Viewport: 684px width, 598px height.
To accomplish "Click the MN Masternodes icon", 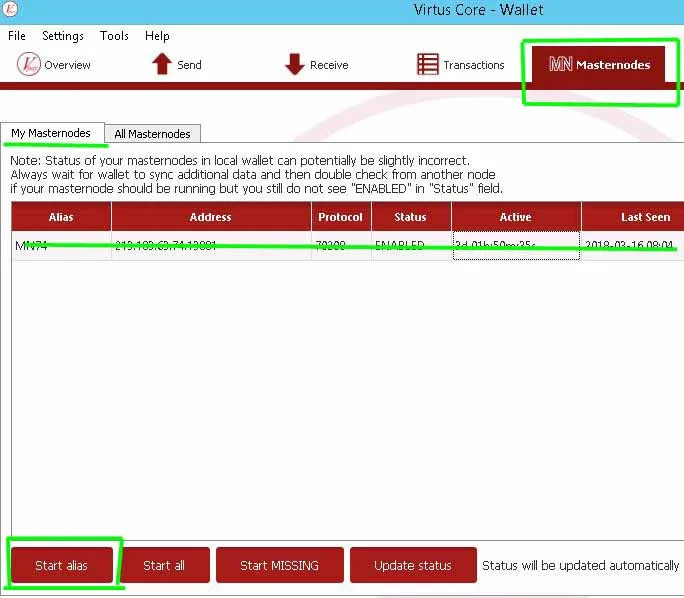I will (561, 64).
